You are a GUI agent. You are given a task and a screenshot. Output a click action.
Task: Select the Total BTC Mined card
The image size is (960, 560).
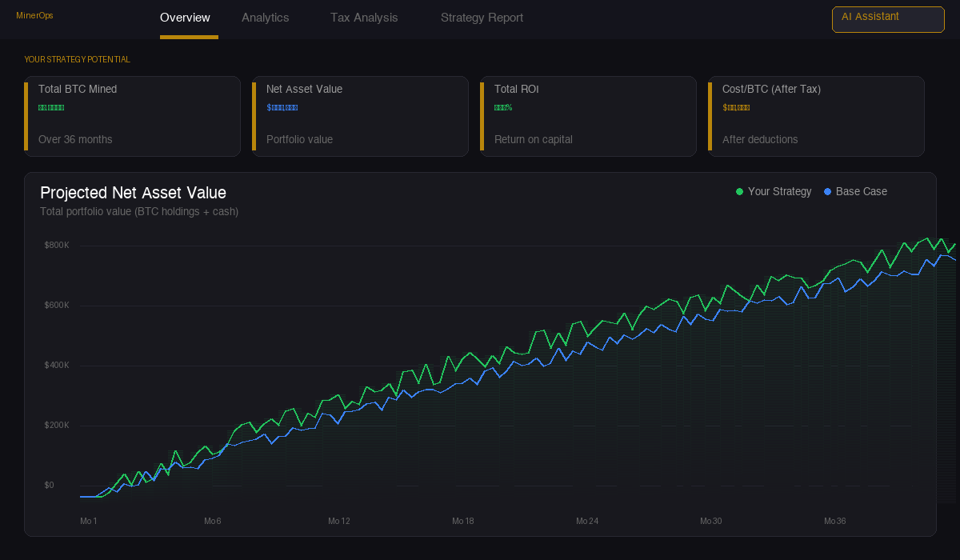pyautogui.click(x=132, y=116)
